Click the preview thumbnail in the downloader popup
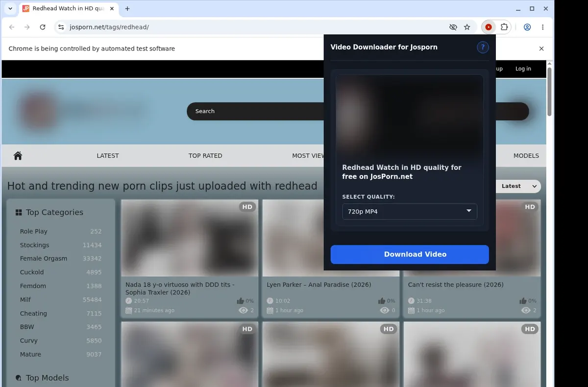The width and height of the screenshot is (588, 387). coord(410,117)
